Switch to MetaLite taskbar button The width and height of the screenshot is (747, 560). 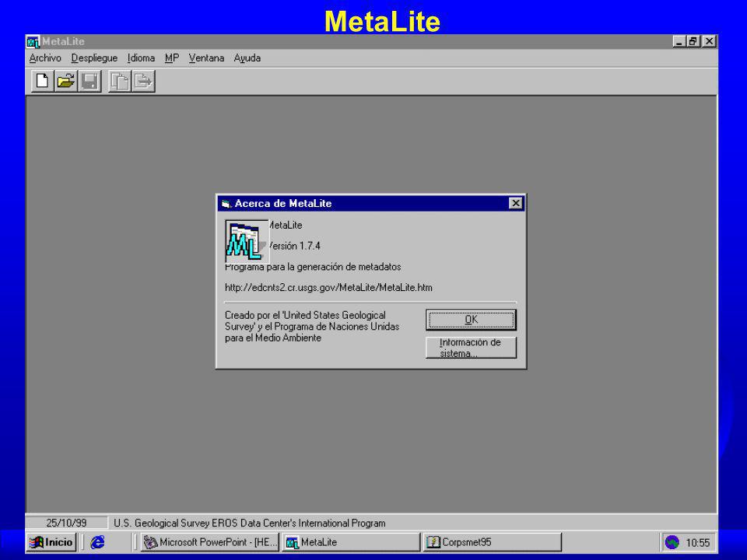click(x=351, y=542)
